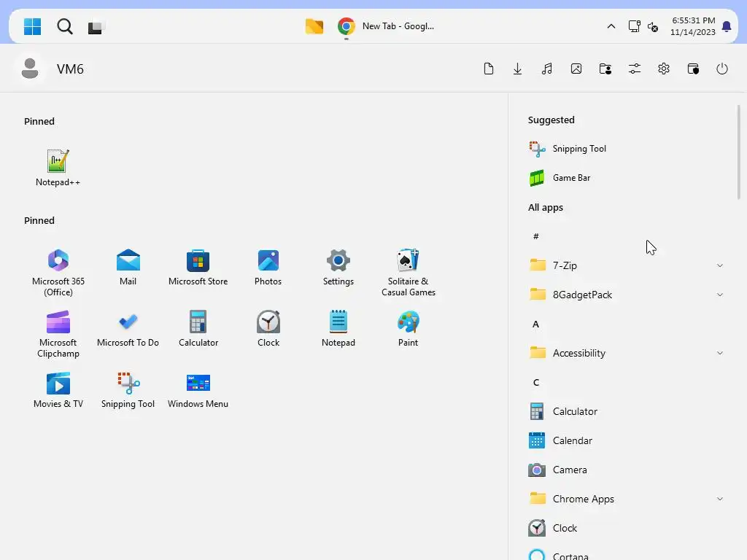
Task: Open the clock and date flyout
Action: tap(693, 26)
